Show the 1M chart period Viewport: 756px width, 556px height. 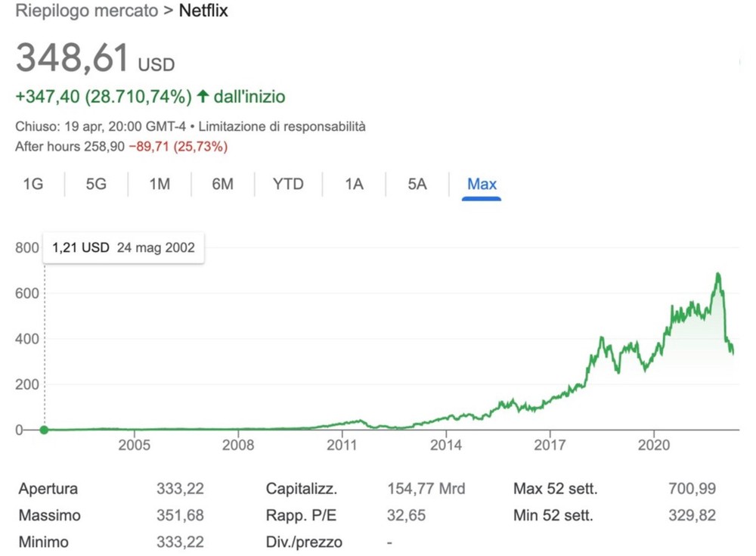(x=160, y=184)
